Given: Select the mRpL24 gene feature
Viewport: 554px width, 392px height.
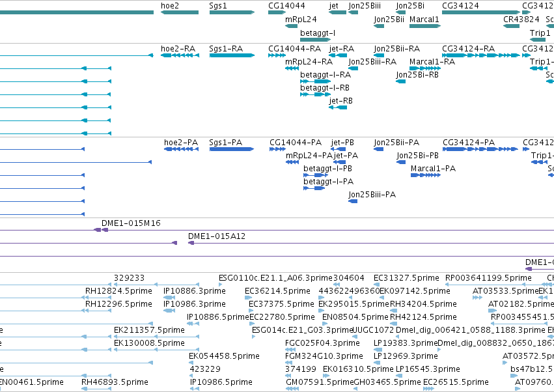Looking at the screenshot, I should click(x=292, y=26).
